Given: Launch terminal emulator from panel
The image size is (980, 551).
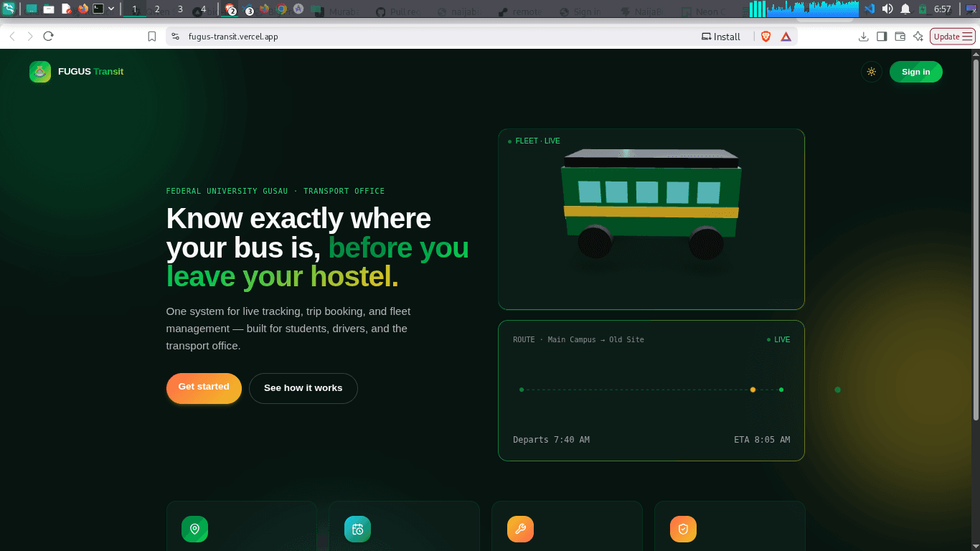Looking at the screenshot, I should (99, 9).
